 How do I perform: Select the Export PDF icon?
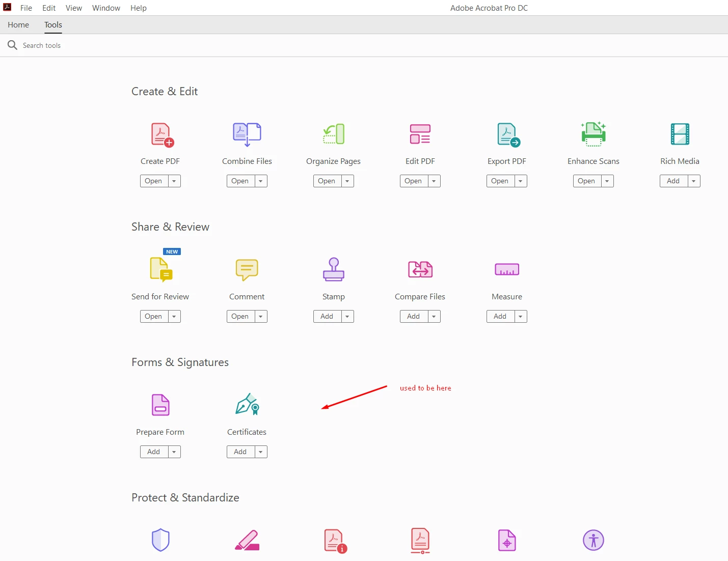point(508,135)
